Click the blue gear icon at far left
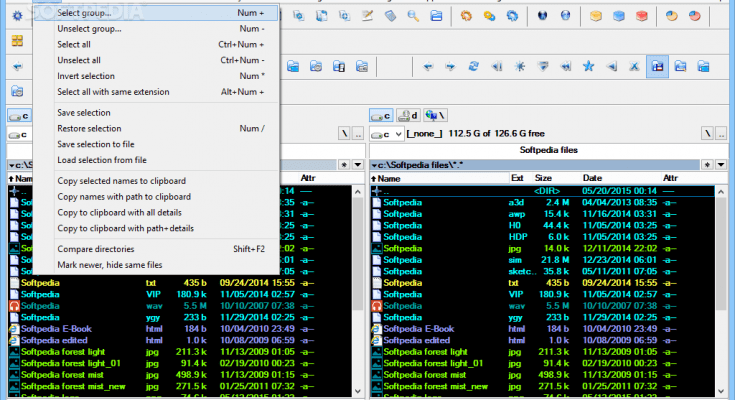The width and height of the screenshot is (735, 400). (x=17, y=16)
